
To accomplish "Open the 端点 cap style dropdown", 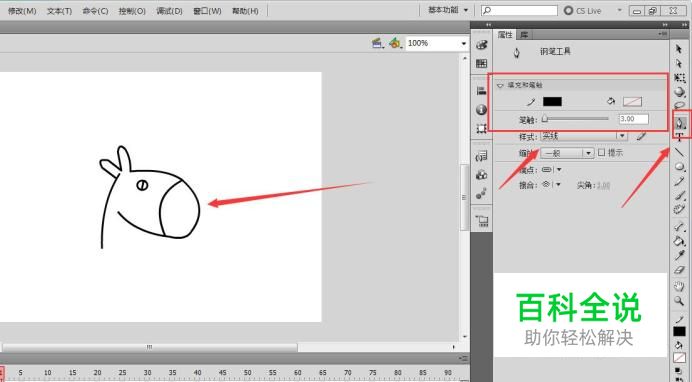I will point(552,169).
